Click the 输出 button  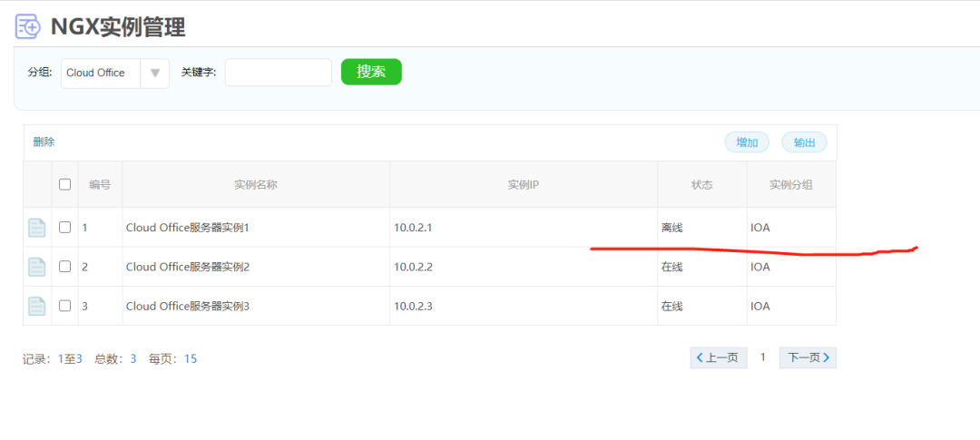(x=804, y=142)
